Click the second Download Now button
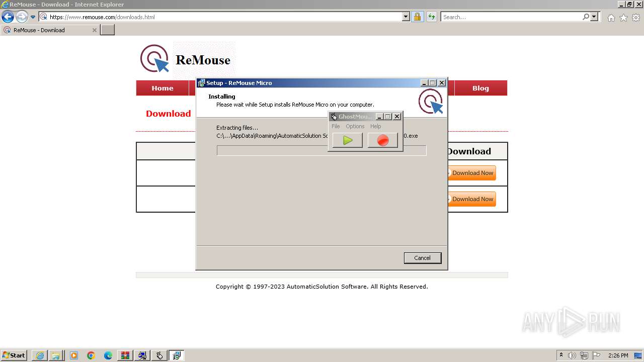This screenshot has width=644, height=362. [471, 199]
